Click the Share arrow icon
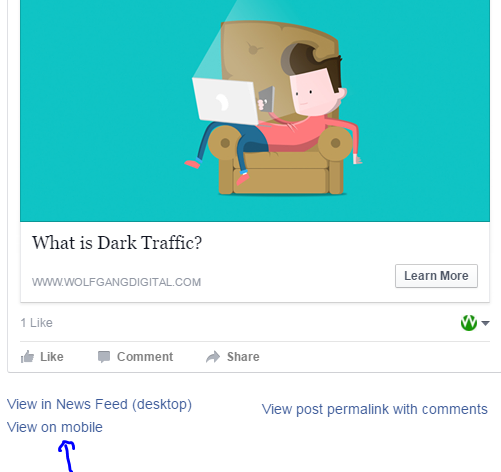 click(x=213, y=357)
